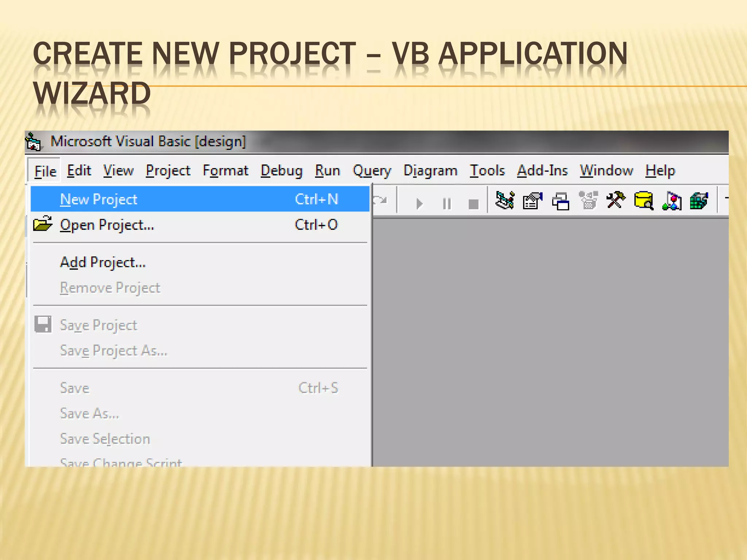Open the Toolbox hammer-and-wrench icon

pos(616,200)
